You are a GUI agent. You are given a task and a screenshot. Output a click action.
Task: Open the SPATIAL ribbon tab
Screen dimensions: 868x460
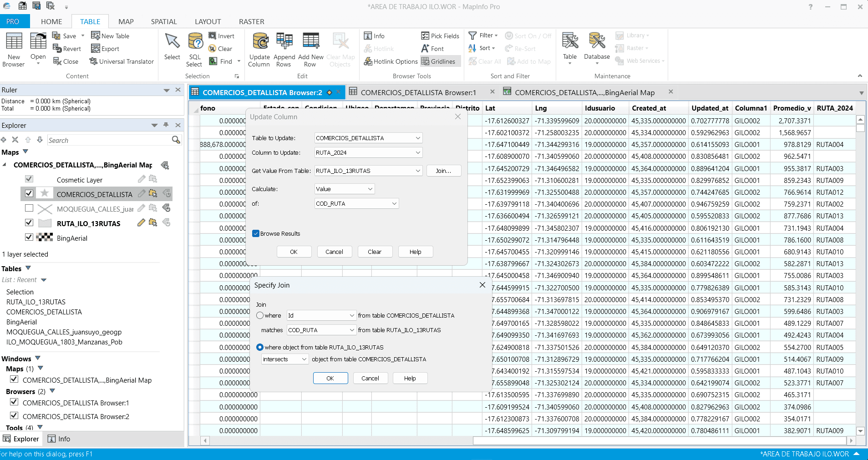164,21
